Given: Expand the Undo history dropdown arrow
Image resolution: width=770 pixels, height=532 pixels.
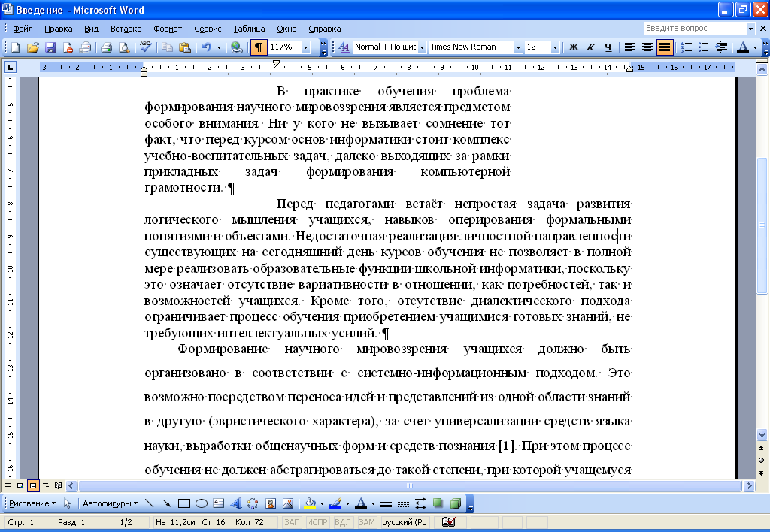Looking at the screenshot, I should click(x=219, y=47).
